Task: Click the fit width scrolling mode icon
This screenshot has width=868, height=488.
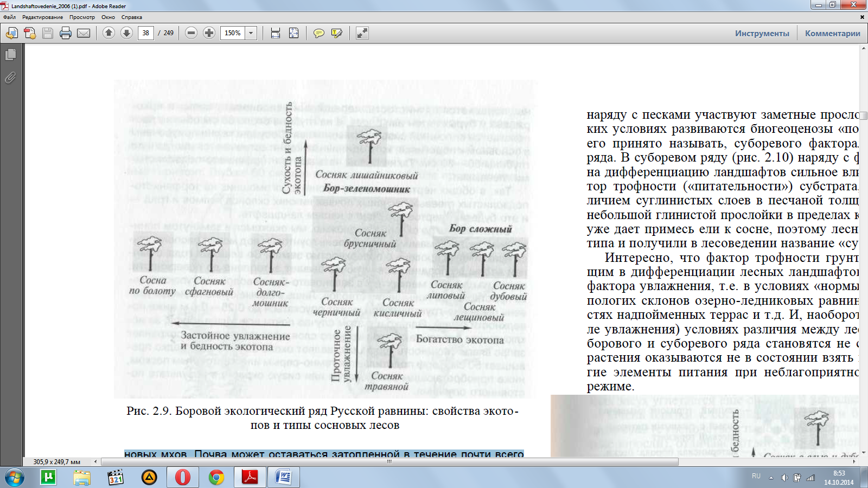Action: click(276, 33)
